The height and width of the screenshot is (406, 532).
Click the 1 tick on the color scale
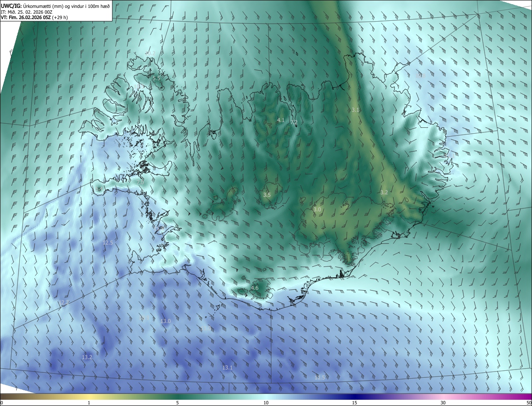(89, 403)
